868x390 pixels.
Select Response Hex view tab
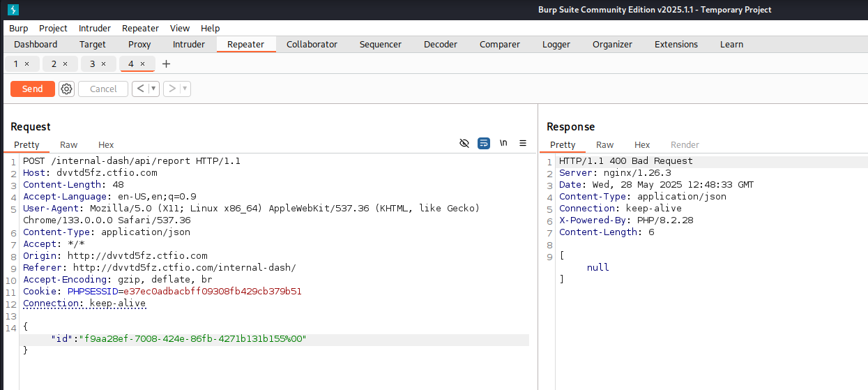[642, 144]
